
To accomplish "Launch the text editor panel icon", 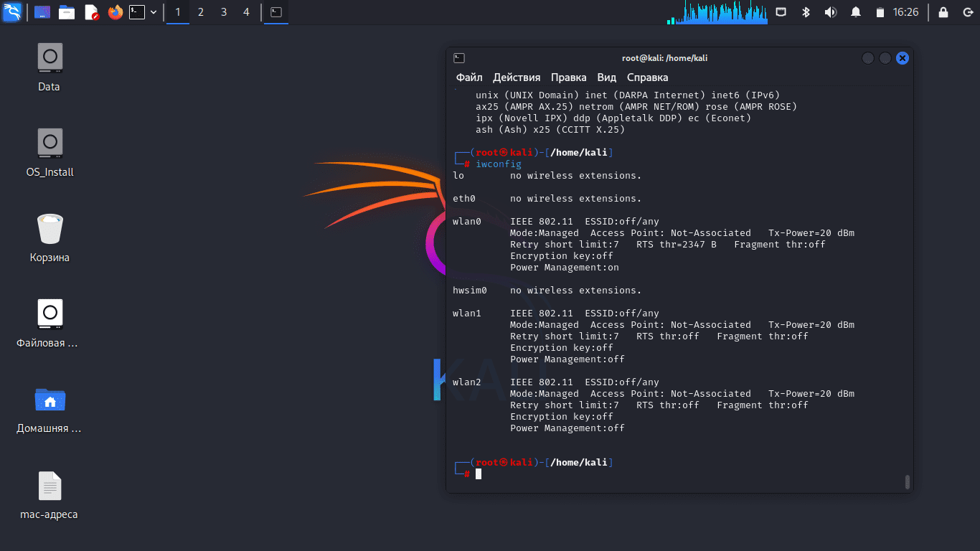I will (91, 12).
